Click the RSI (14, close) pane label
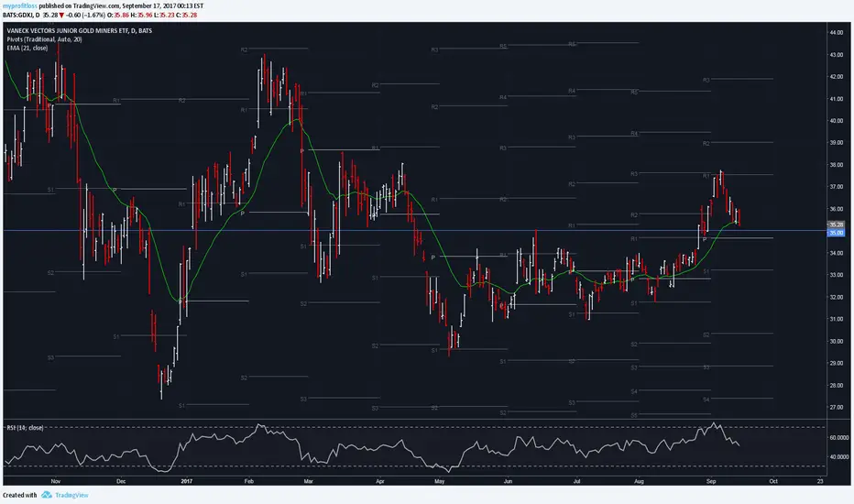The image size is (854, 504). click(25, 428)
